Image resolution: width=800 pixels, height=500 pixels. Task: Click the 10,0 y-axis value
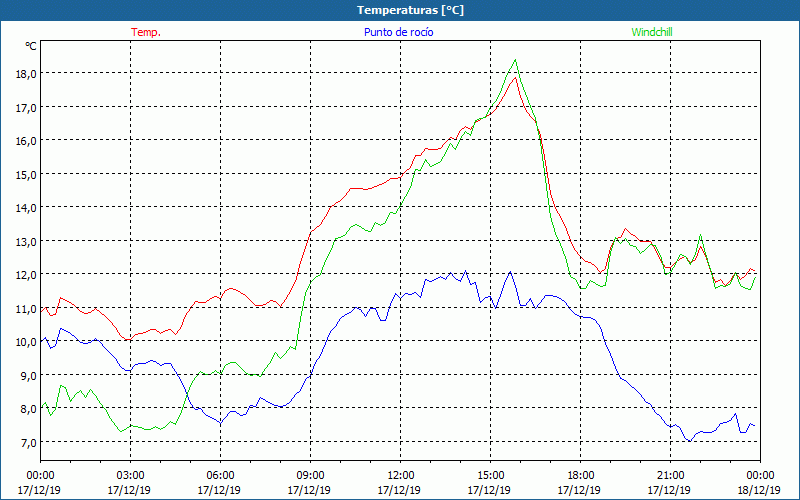pos(26,341)
